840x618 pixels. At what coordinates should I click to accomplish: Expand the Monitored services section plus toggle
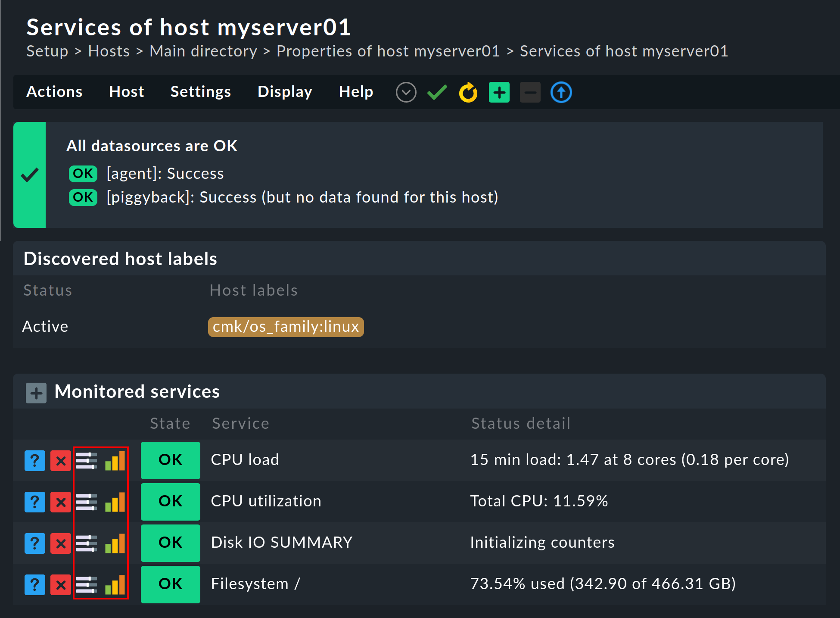(x=36, y=393)
